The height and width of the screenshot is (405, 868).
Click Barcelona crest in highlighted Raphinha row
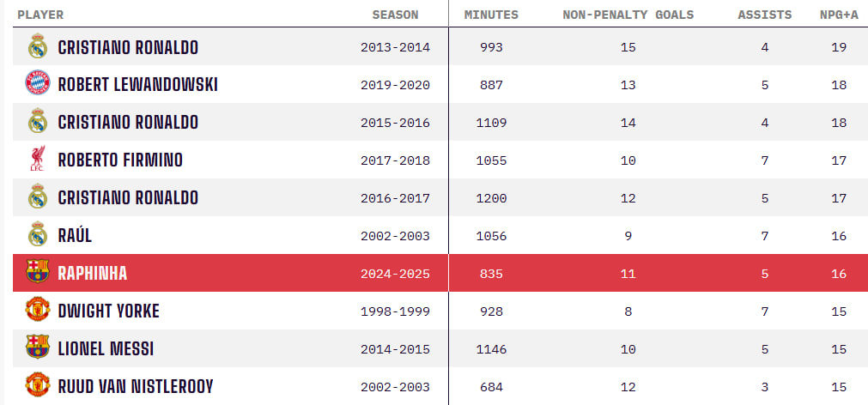click(x=38, y=272)
